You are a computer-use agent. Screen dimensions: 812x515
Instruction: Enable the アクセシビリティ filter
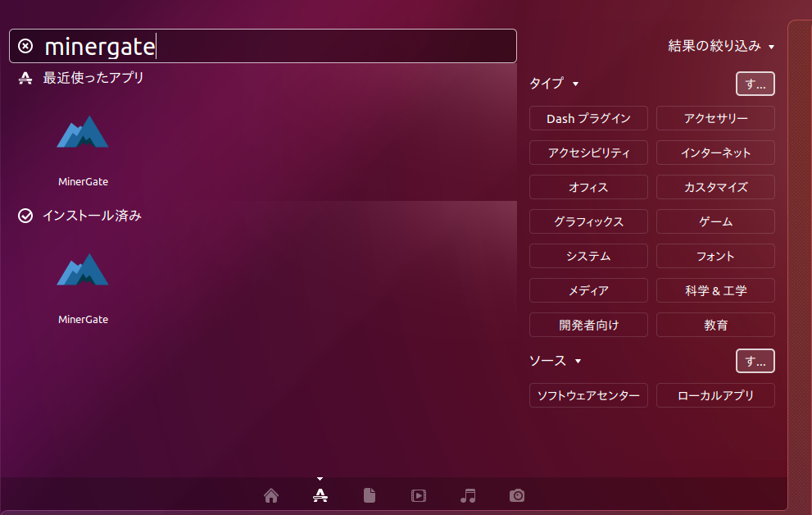pyautogui.click(x=588, y=153)
